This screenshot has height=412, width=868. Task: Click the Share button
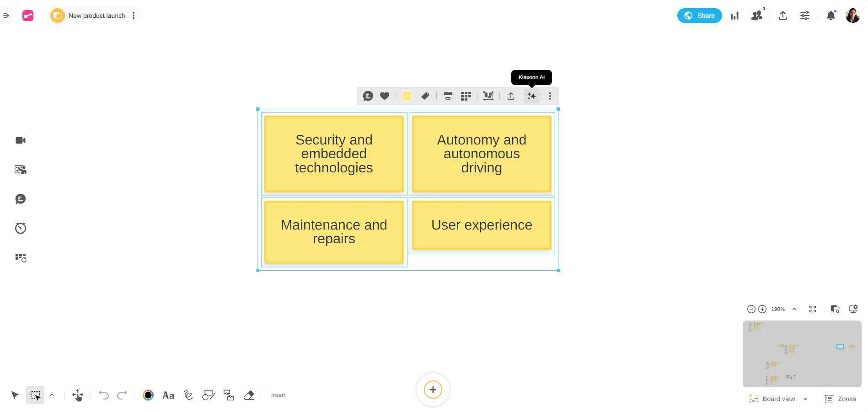pyautogui.click(x=699, y=16)
